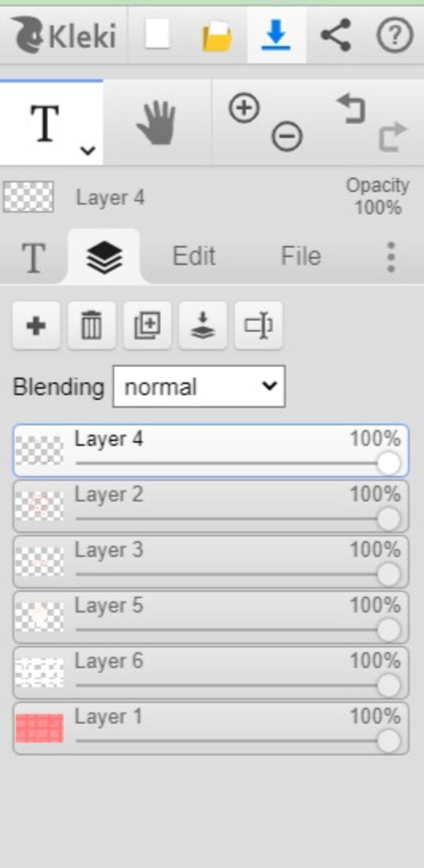Duplicate the current layer
The height and width of the screenshot is (868, 424).
coord(147,326)
